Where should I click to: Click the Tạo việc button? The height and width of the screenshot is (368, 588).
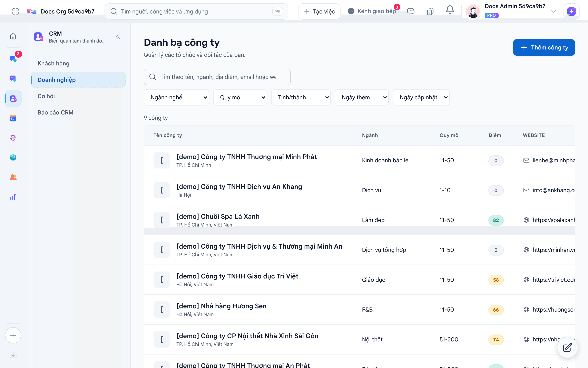[319, 11]
